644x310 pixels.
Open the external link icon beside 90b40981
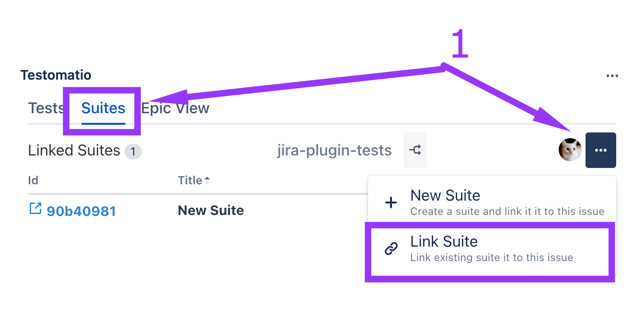35,209
